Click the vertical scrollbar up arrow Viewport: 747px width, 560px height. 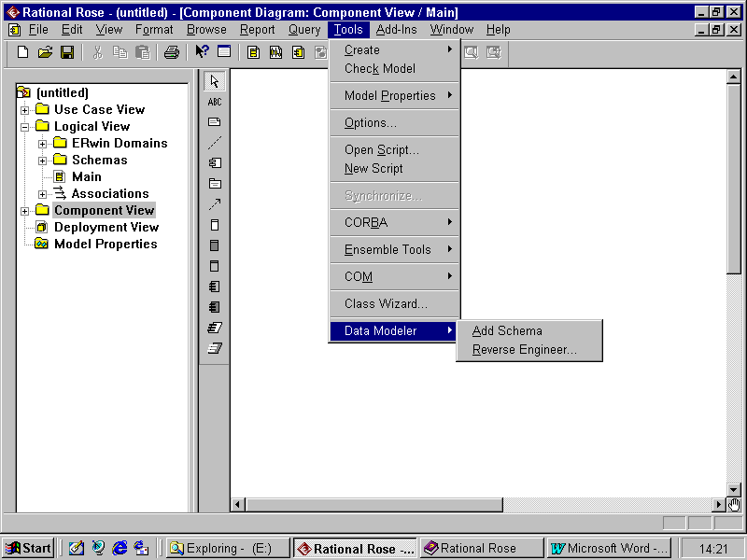pos(734,77)
